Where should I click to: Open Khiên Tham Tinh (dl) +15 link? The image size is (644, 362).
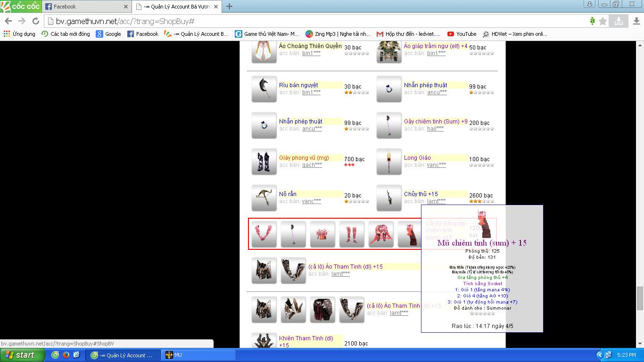click(x=306, y=342)
